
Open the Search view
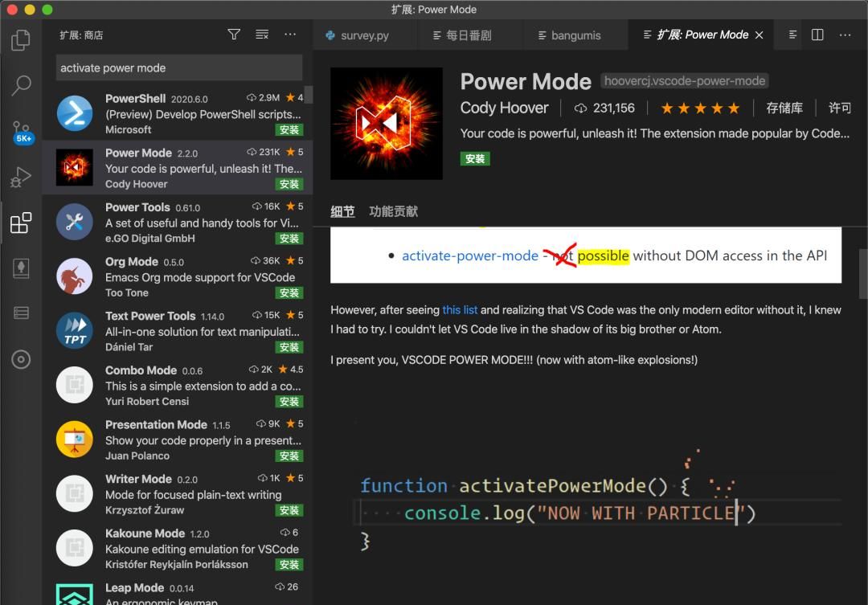click(x=22, y=85)
